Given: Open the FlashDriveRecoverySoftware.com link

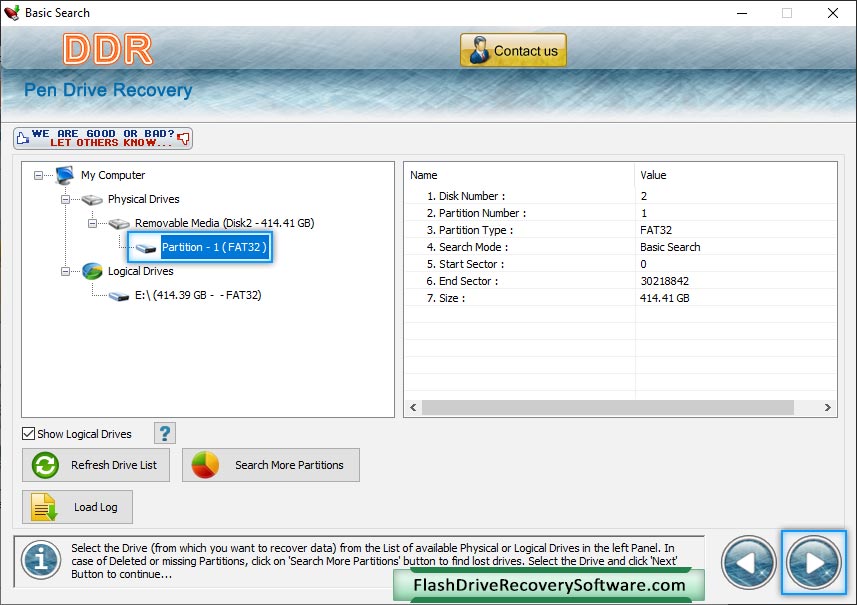Looking at the screenshot, I should (549, 585).
